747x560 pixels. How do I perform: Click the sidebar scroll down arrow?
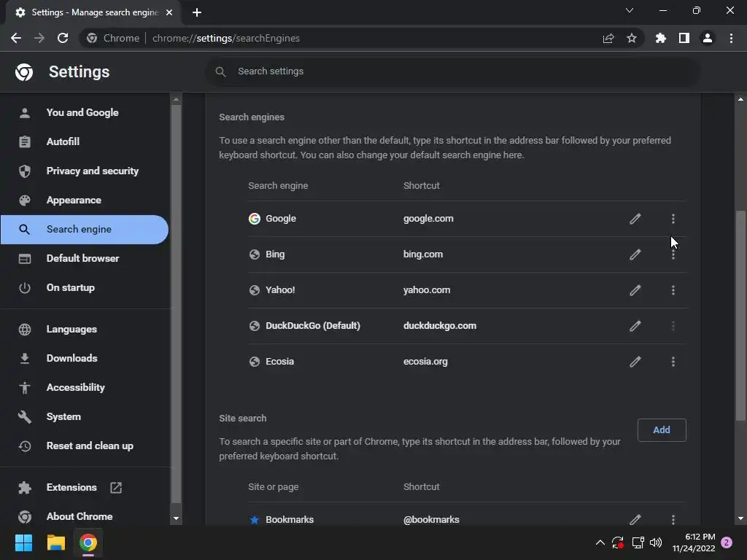(176, 518)
